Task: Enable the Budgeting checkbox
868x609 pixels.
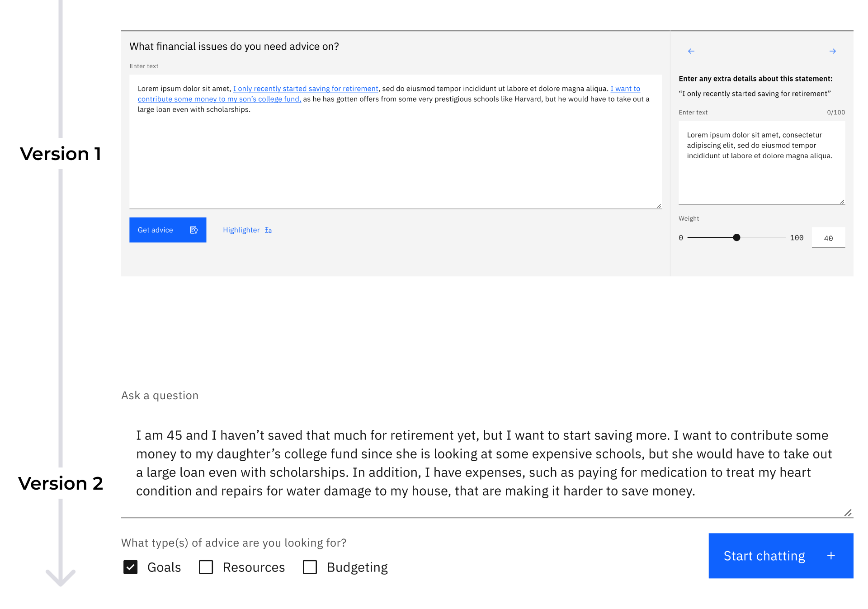Action: tap(310, 567)
